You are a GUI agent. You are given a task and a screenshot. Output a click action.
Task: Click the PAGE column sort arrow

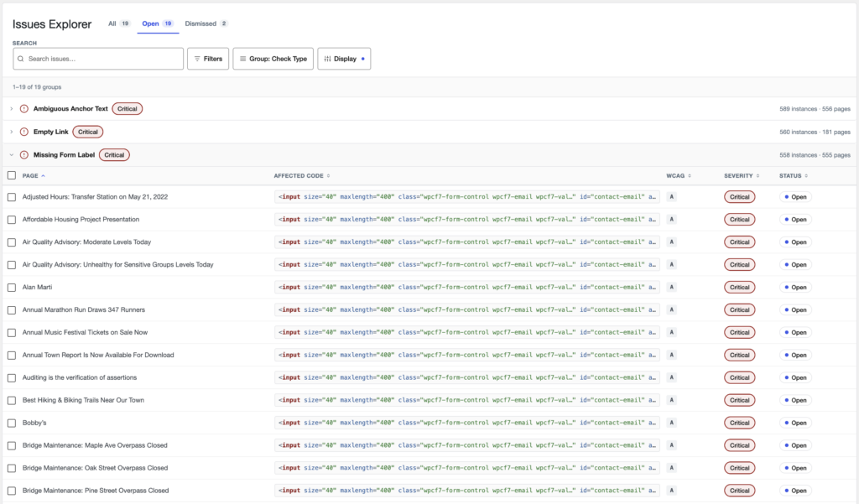43,176
